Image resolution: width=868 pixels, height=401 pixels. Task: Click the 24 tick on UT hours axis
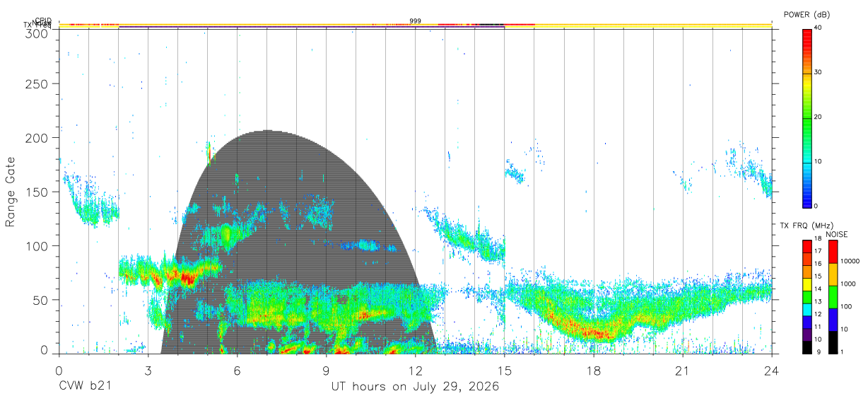772,370
